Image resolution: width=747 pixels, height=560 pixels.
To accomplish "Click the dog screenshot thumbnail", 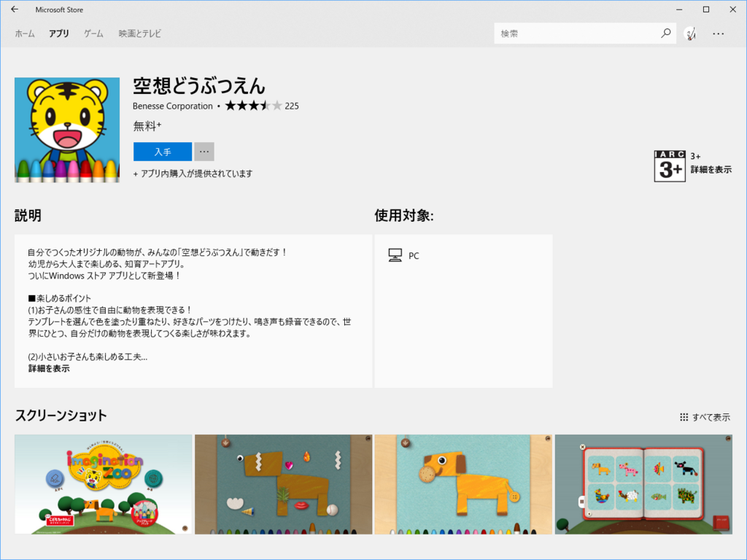I will [x=462, y=483].
